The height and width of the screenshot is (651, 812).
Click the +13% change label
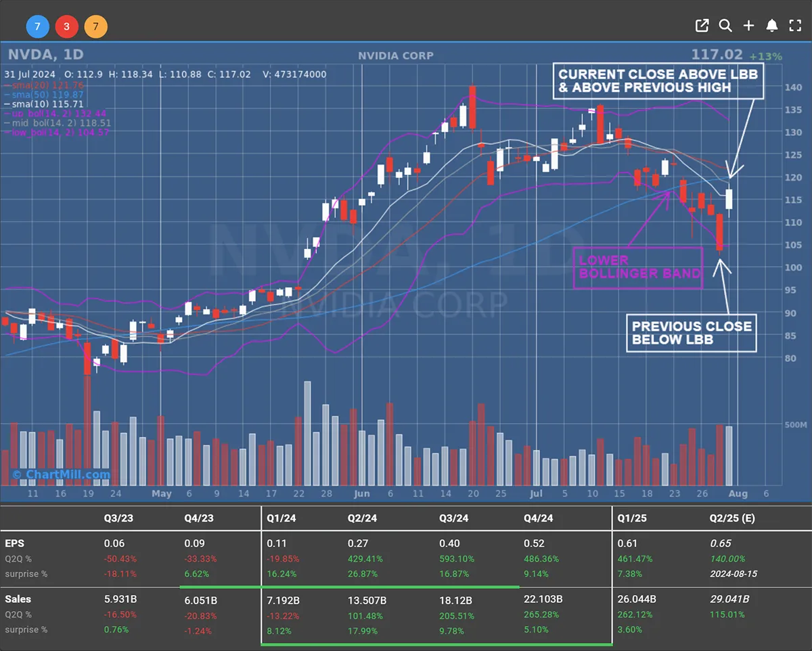[x=767, y=56]
